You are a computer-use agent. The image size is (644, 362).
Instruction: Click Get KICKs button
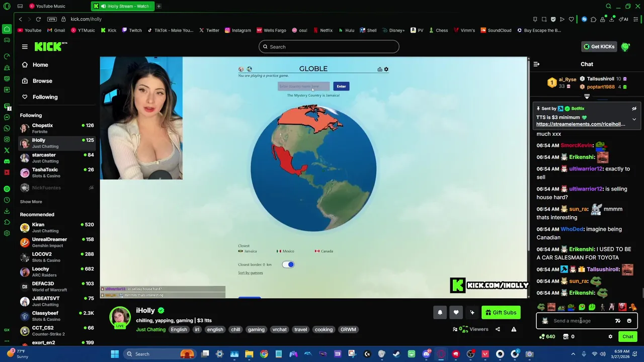click(x=599, y=47)
